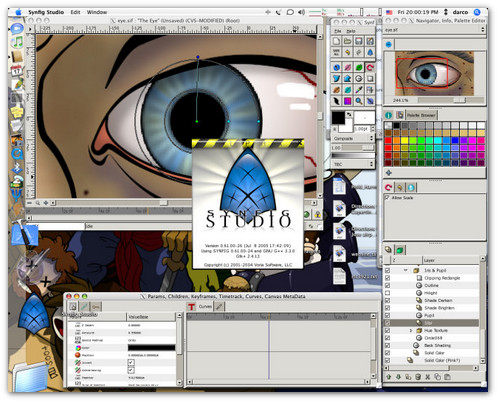Click the Value column header in Params
Image resolution: width=497 pixels, height=401 pixels.
click(x=151, y=317)
